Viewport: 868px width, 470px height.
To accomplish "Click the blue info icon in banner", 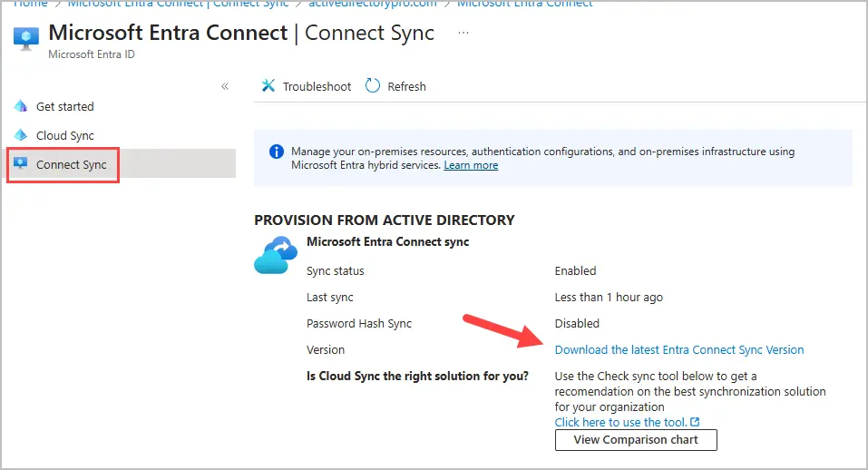I will pyautogui.click(x=276, y=152).
